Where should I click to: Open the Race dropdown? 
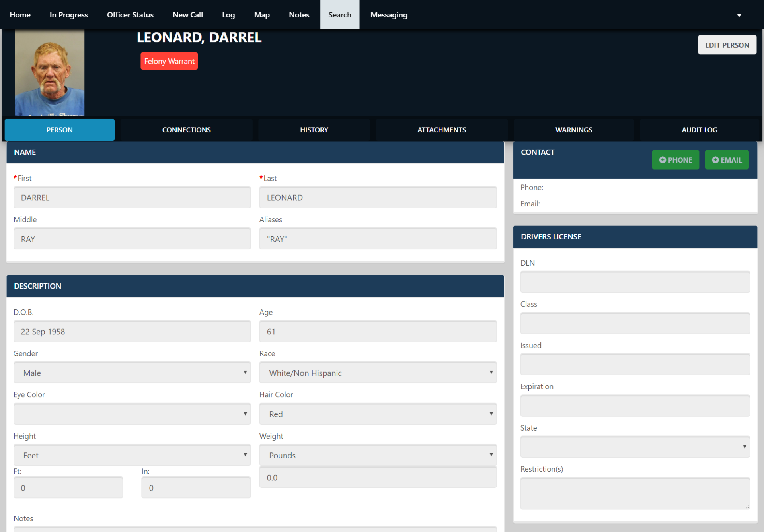[378, 373]
